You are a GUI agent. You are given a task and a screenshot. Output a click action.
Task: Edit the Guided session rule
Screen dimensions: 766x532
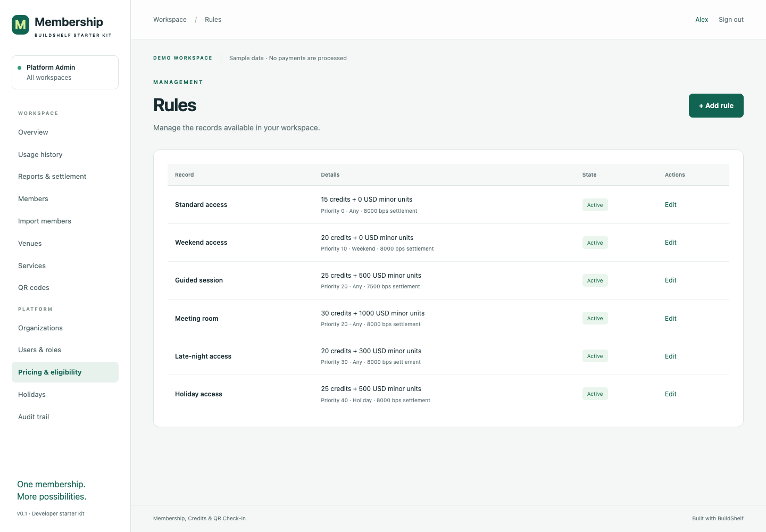(x=671, y=280)
